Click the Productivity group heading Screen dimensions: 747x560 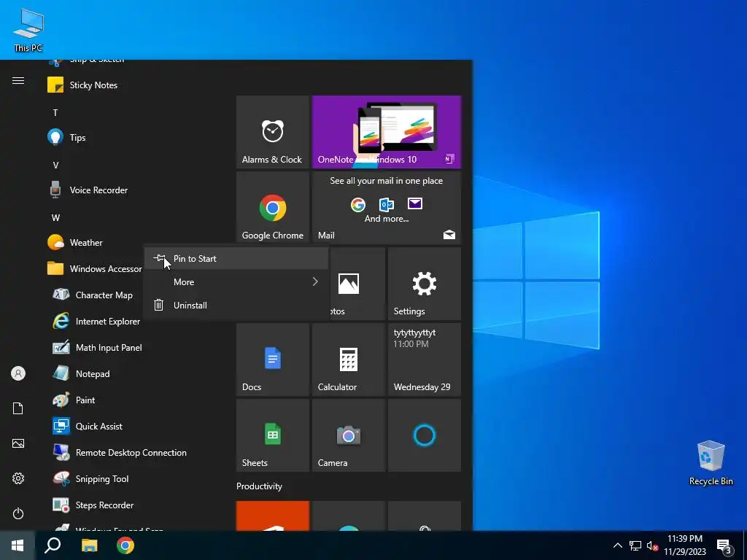pos(259,486)
